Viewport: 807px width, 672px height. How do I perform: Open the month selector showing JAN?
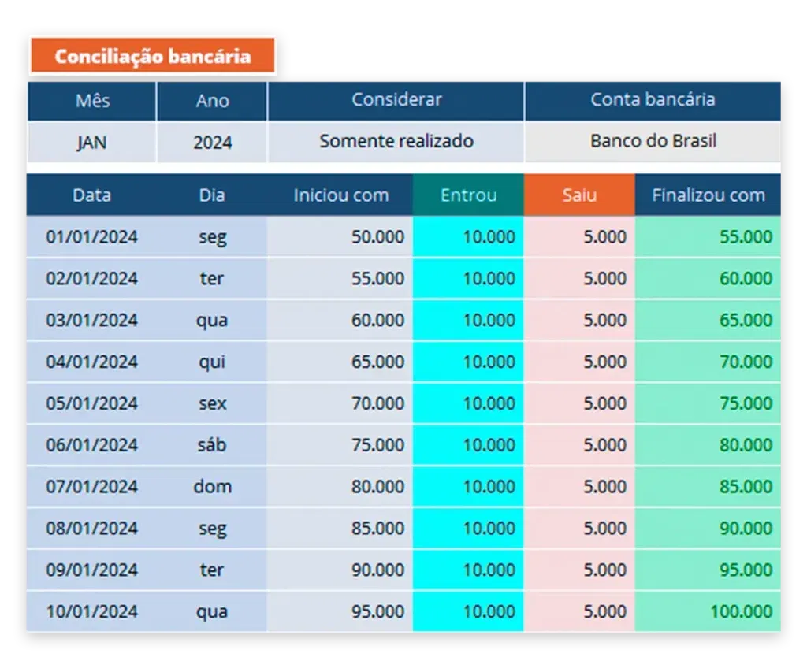[x=91, y=142]
